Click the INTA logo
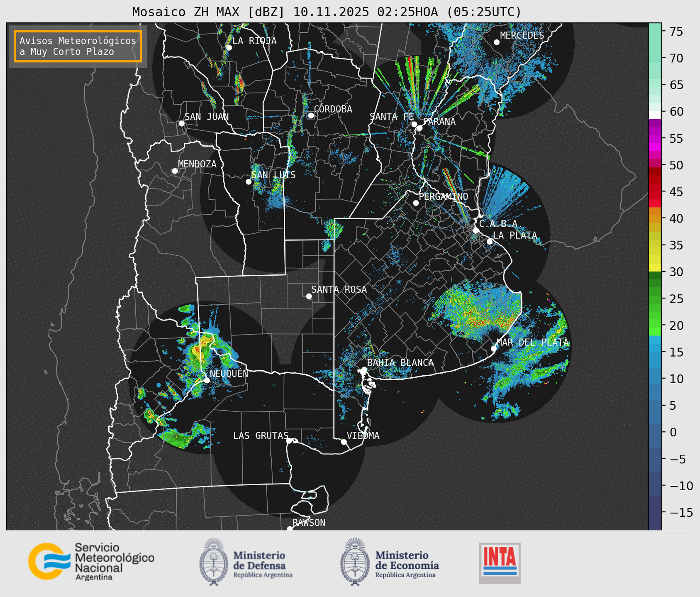The height and width of the screenshot is (597, 700). click(x=500, y=563)
